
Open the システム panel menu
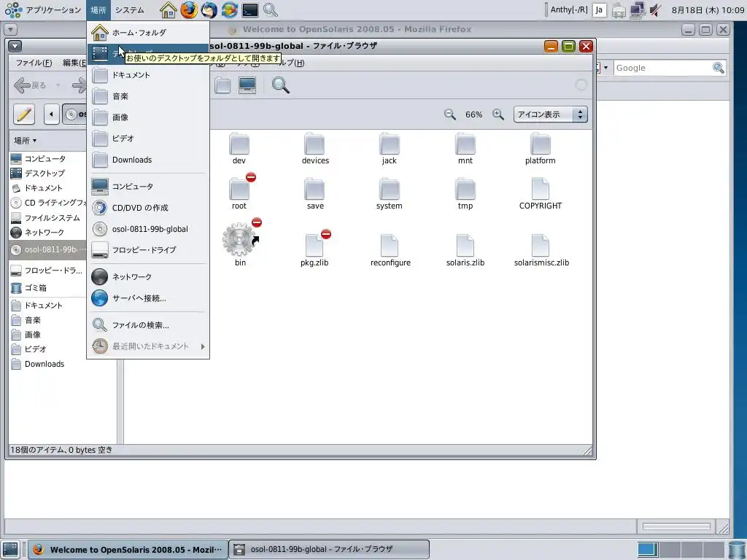click(x=130, y=9)
